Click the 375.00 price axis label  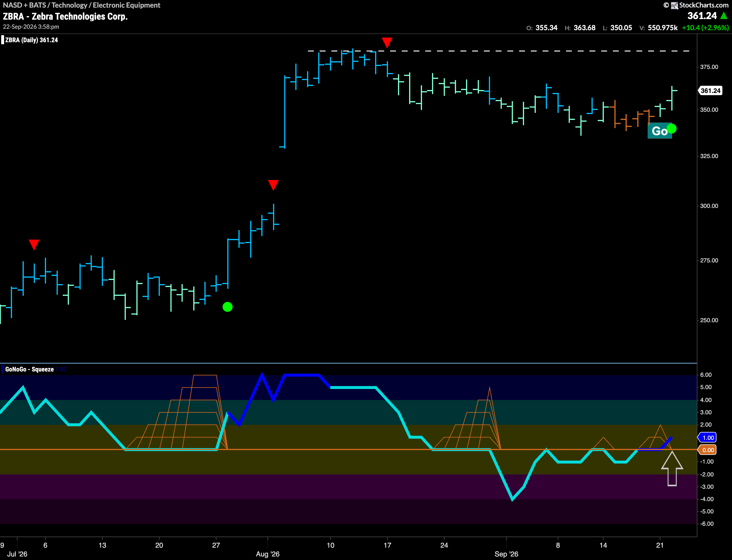709,67
